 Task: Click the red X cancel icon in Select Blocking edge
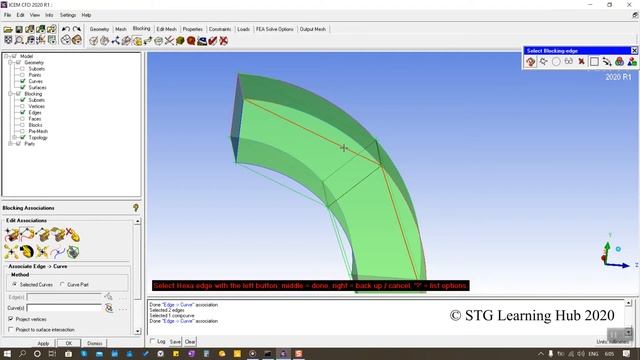pyautogui.click(x=581, y=62)
